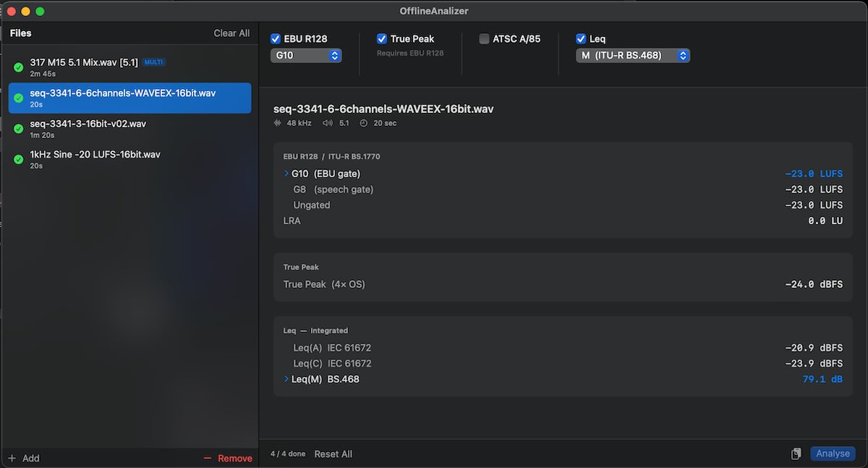868x468 pixels.
Task: Click the green checkmark next to 1kHz Sine file
Action: 17,159
